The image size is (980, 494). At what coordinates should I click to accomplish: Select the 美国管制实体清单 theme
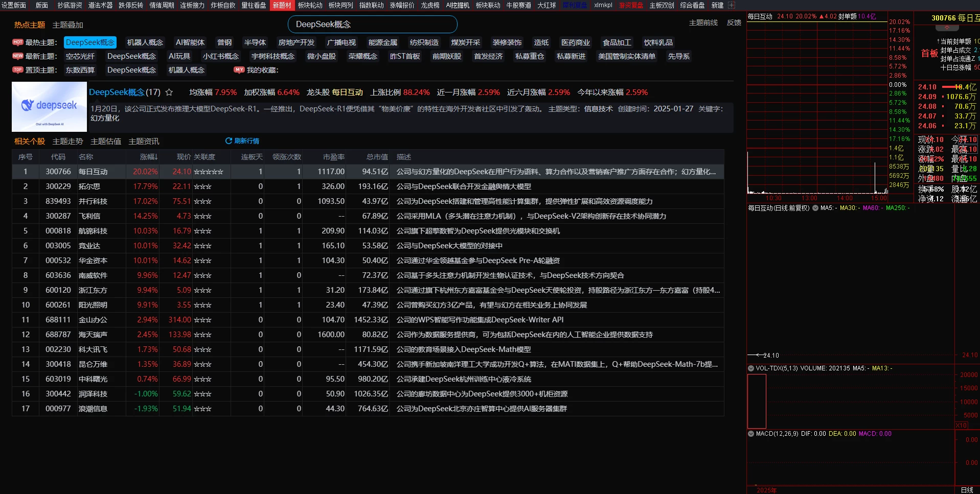pyautogui.click(x=627, y=56)
